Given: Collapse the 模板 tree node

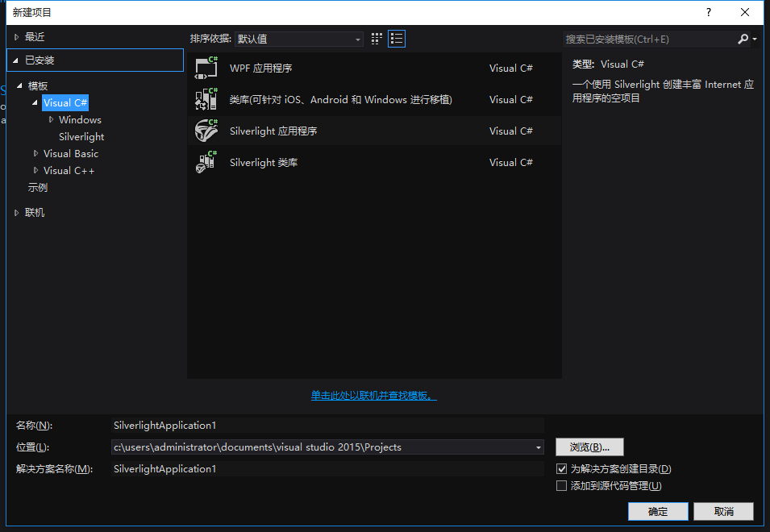Looking at the screenshot, I should pyautogui.click(x=19, y=86).
